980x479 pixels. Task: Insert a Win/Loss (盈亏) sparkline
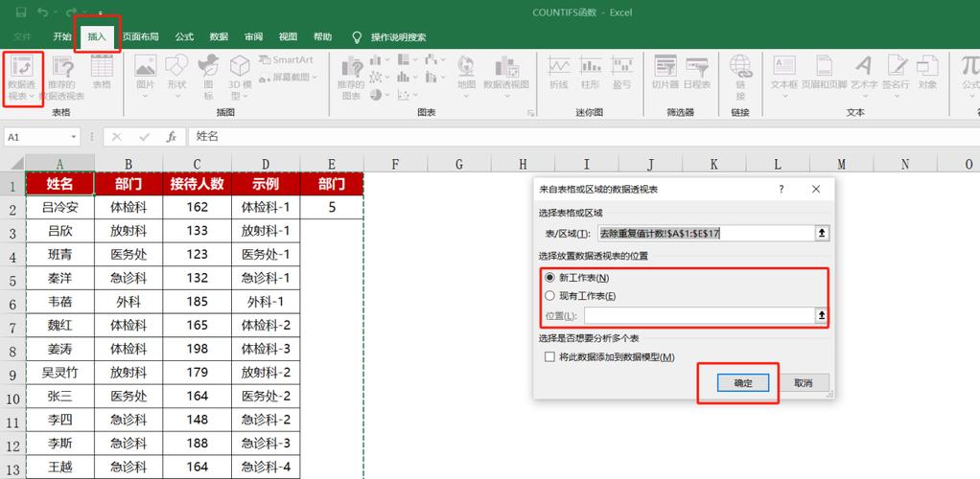tap(622, 73)
